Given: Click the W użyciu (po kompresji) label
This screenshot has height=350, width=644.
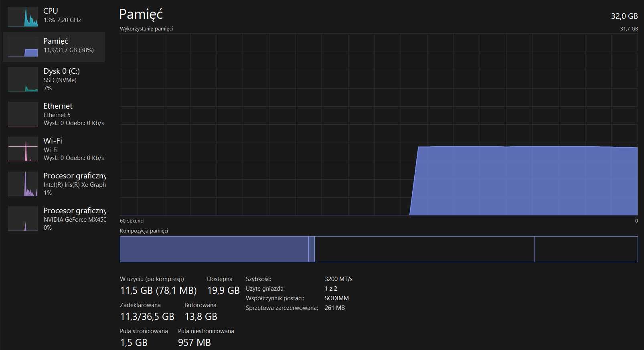Looking at the screenshot, I should tap(152, 279).
